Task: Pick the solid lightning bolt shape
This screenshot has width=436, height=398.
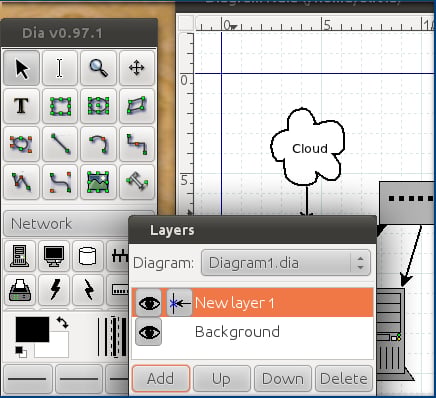Action: click(54, 289)
